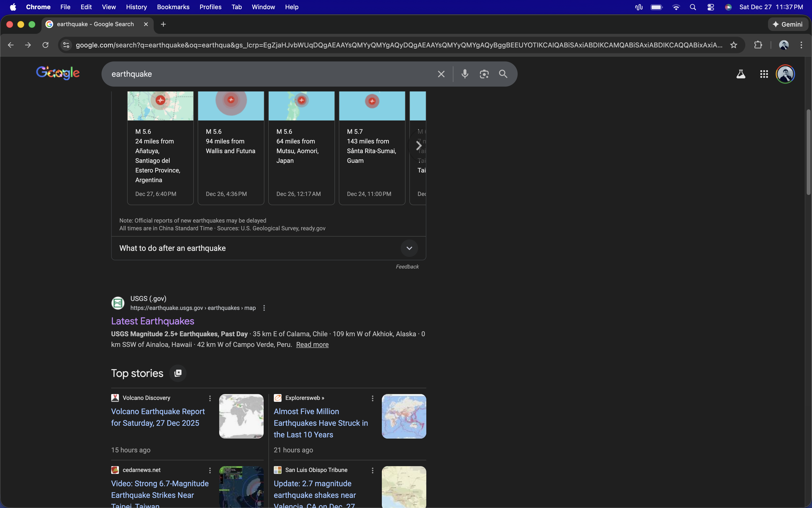Open options for Explorersweb story

click(372, 398)
